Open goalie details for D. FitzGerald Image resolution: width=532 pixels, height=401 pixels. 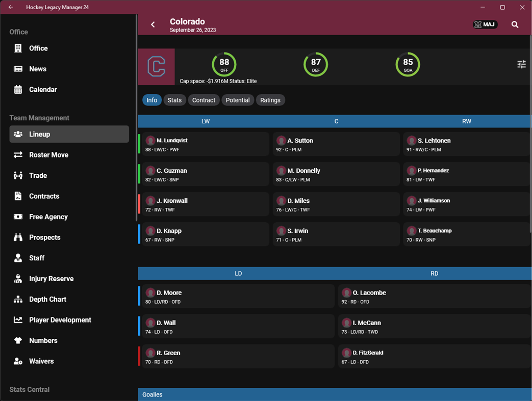434,357
